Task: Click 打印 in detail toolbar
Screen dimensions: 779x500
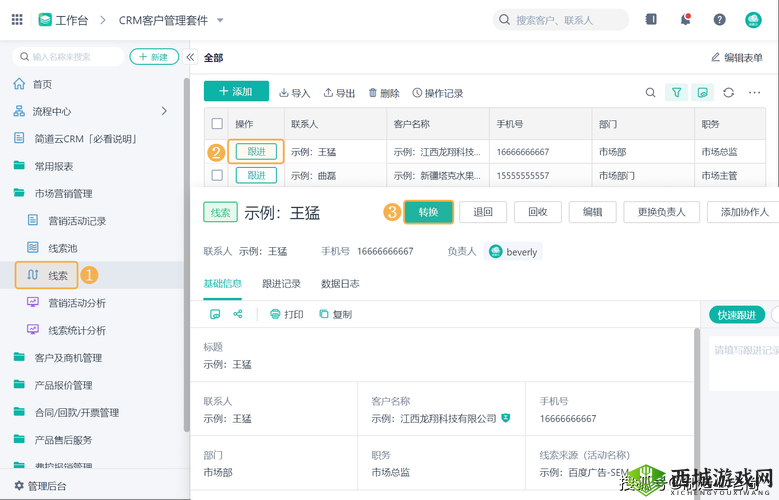Action: pos(286,314)
